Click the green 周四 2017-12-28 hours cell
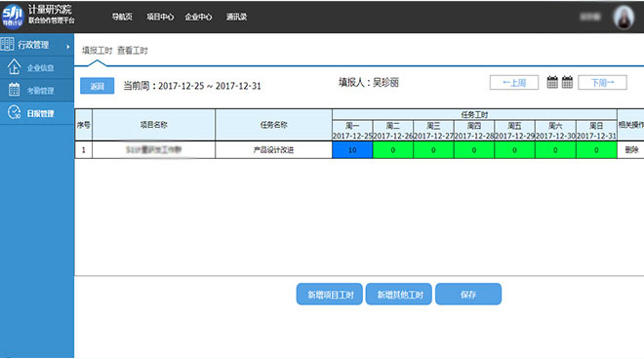 474,150
